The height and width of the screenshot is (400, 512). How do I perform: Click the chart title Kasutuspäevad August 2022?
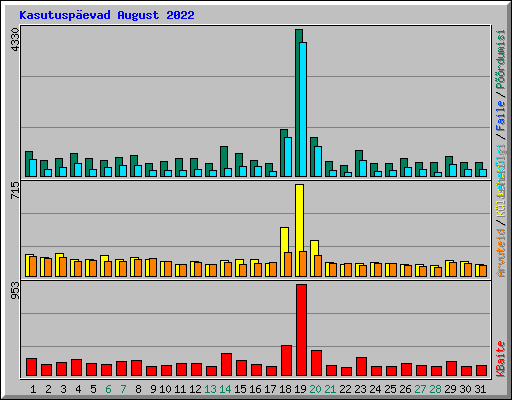coord(107,15)
